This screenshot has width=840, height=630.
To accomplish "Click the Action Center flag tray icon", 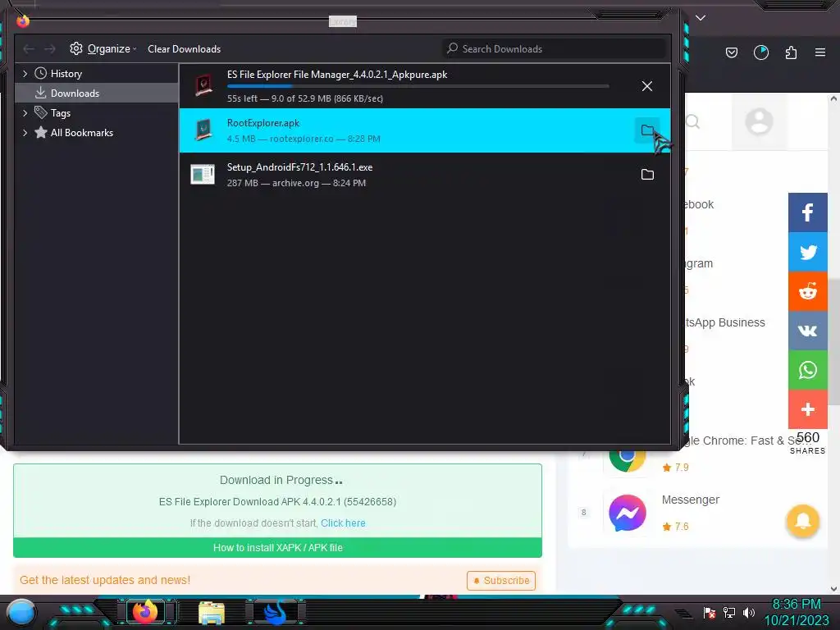I will [x=710, y=613].
